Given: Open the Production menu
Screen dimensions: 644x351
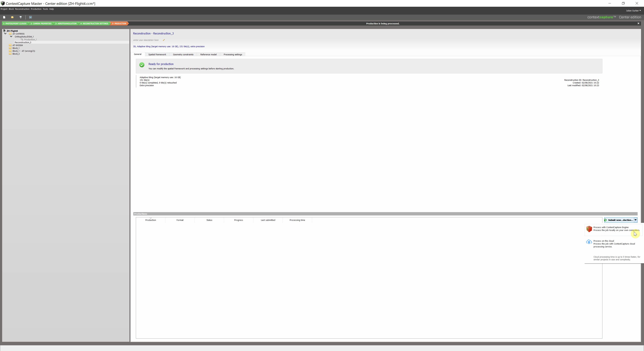Looking at the screenshot, I should tap(36, 9).
